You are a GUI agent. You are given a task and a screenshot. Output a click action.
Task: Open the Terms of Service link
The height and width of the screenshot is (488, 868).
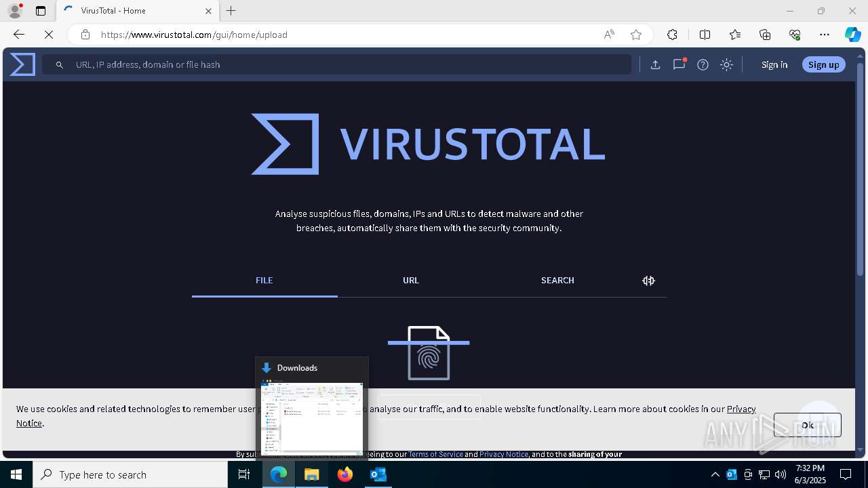pyautogui.click(x=435, y=454)
